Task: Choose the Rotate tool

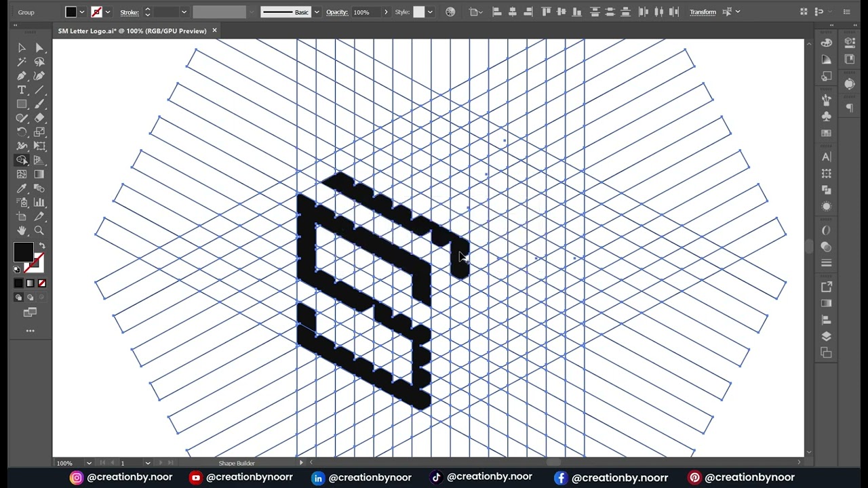Action: [22, 132]
